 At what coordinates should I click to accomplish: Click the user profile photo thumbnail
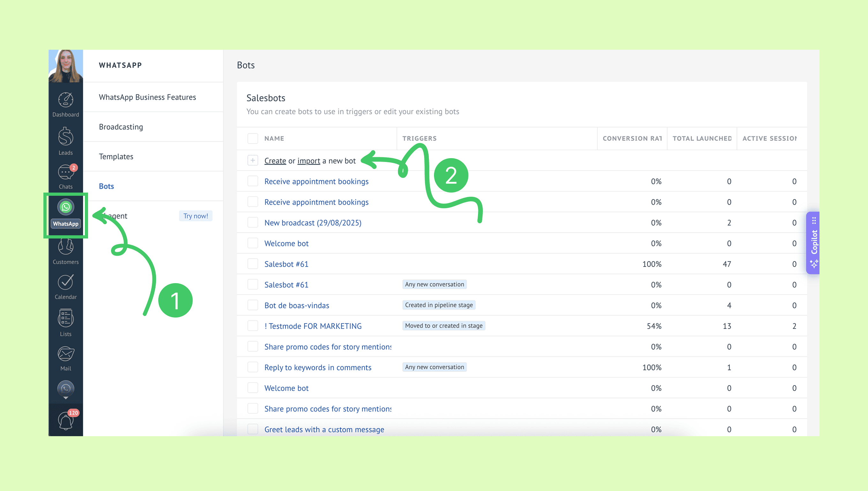click(65, 66)
